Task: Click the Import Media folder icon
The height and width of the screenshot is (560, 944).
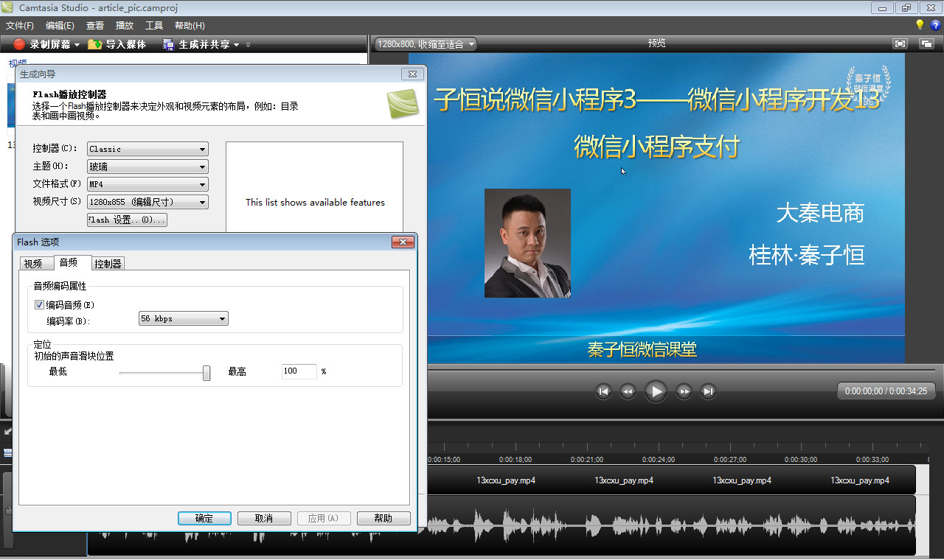Action: tap(95, 44)
